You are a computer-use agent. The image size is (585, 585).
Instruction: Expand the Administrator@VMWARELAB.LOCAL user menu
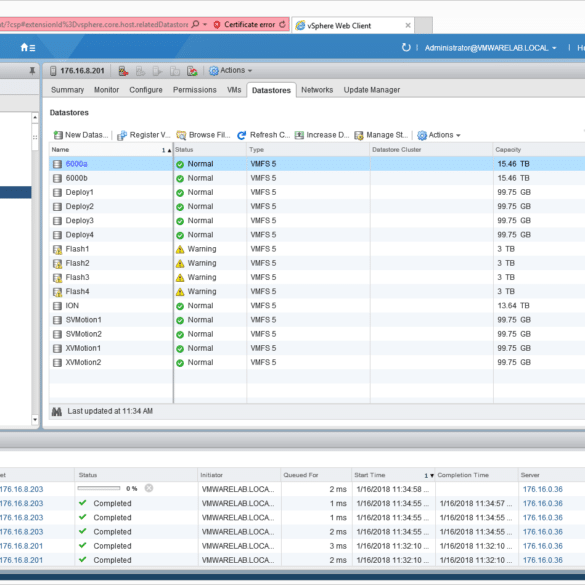tap(491, 48)
